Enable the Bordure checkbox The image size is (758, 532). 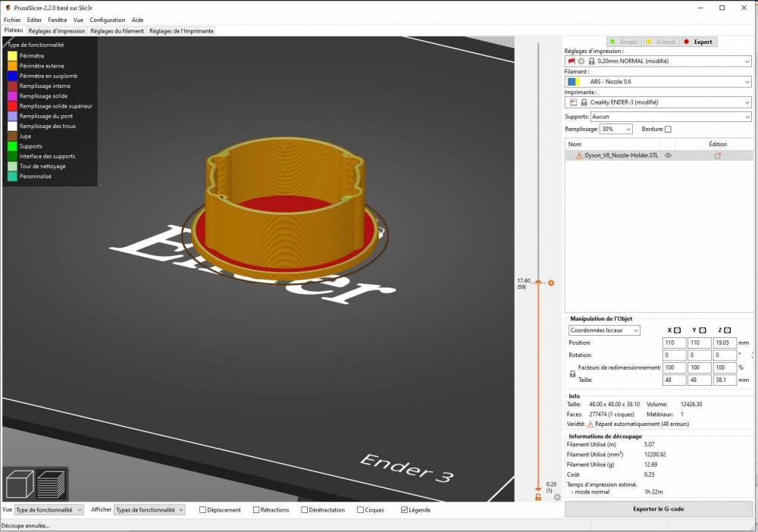tap(668, 130)
